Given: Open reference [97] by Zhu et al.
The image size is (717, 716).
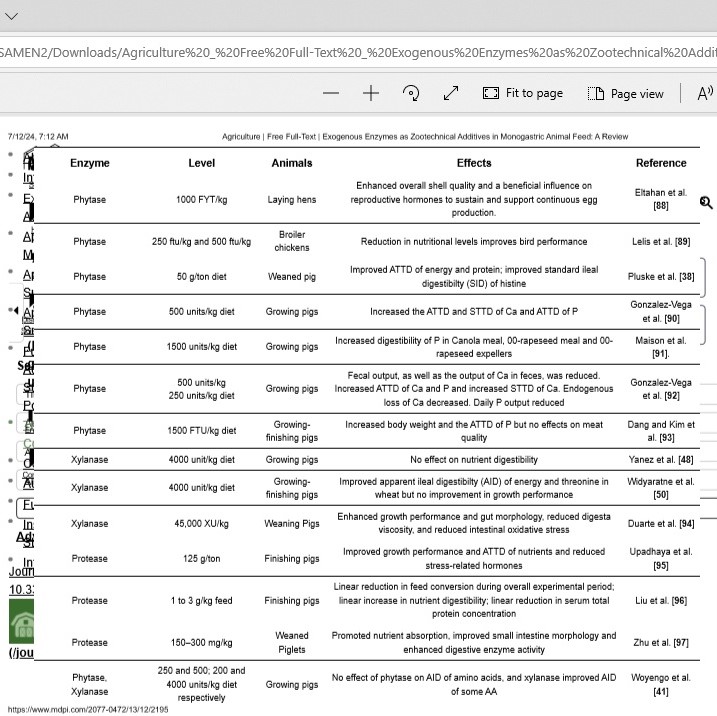Looking at the screenshot, I should pos(680,643).
